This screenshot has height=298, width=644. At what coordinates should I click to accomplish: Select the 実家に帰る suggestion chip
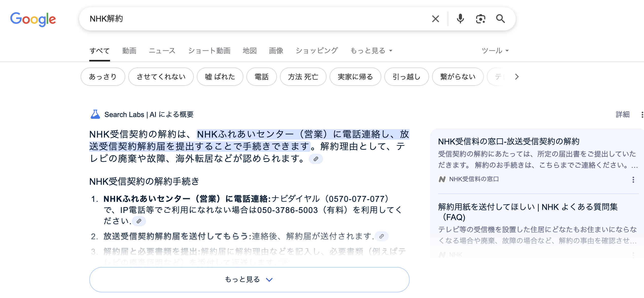click(x=355, y=77)
